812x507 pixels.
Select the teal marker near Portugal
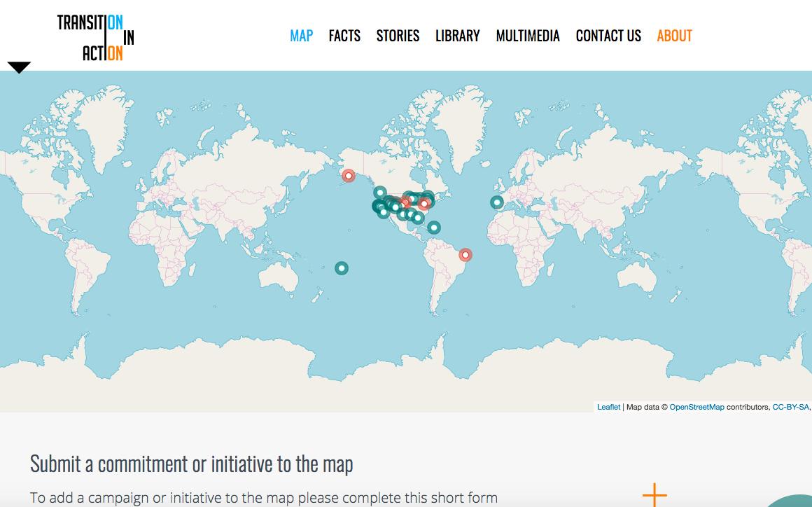click(x=496, y=202)
